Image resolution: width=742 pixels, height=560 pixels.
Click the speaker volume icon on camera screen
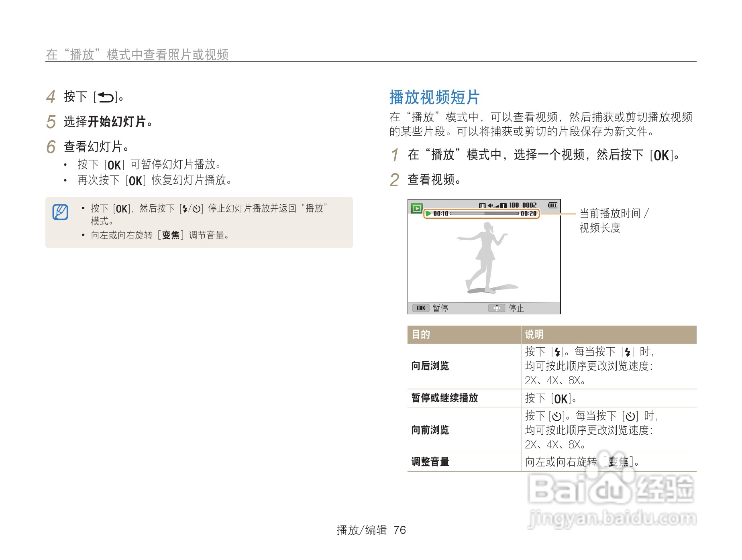[491, 205]
